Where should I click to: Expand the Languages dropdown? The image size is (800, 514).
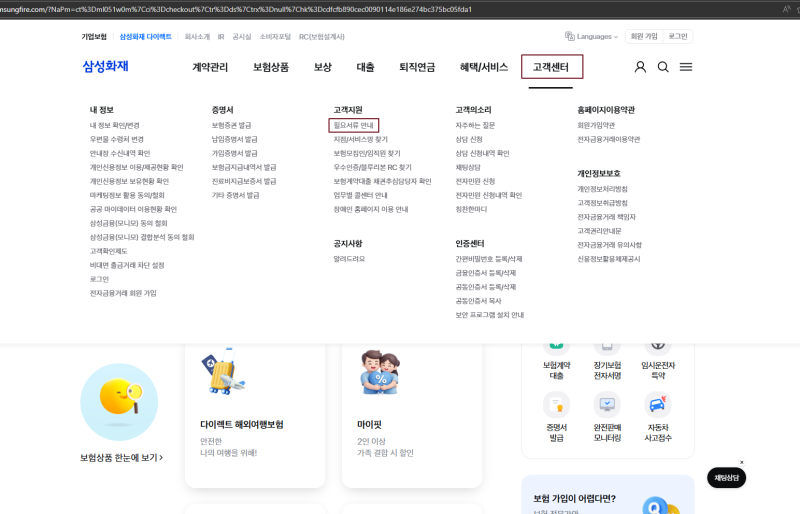tap(591, 36)
